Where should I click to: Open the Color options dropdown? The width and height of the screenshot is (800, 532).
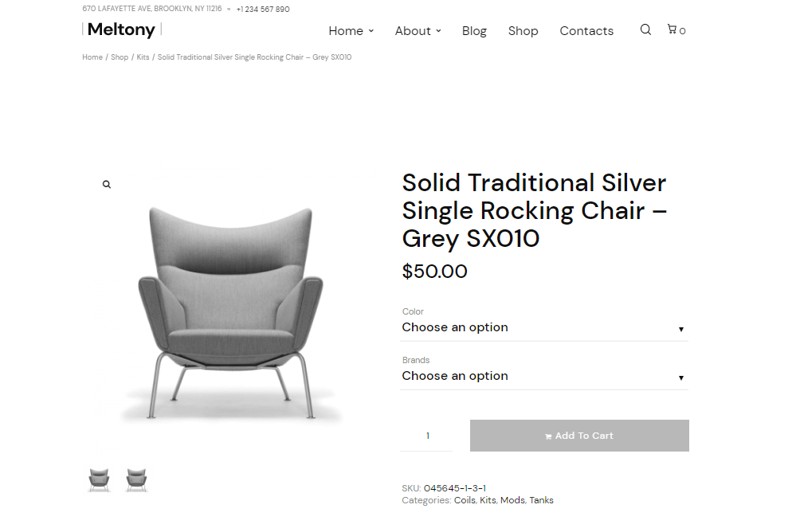point(544,328)
